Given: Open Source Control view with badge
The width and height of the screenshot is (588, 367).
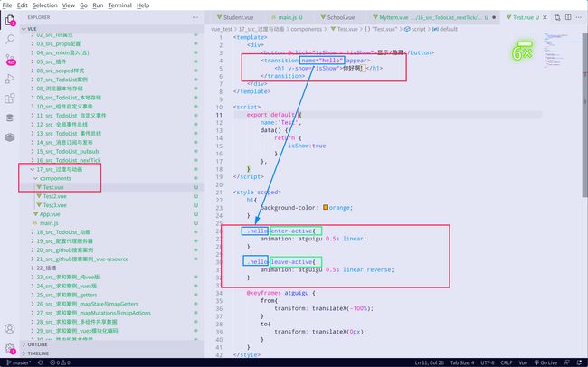Looking at the screenshot, I should point(10,59).
